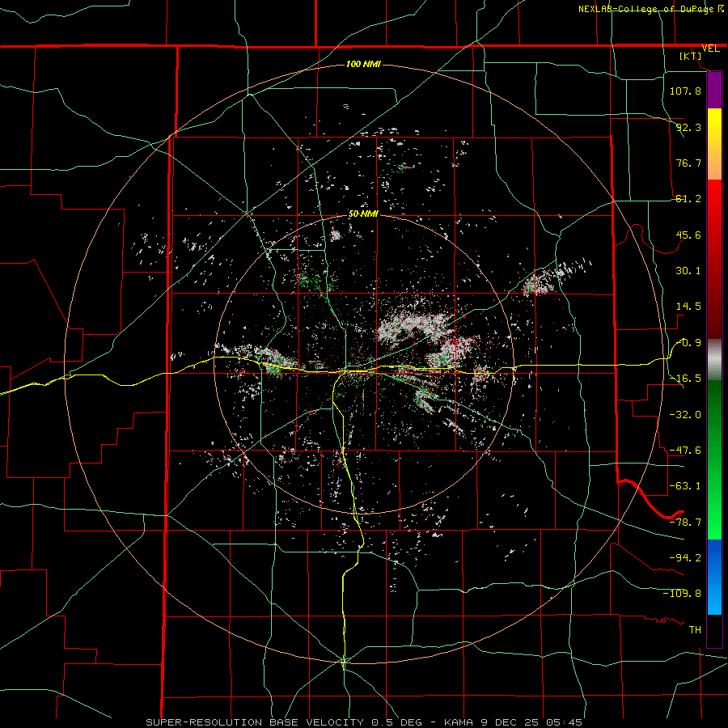The image size is (728, 728).
Task: Click the 14.5 velocity scale value
Action: pyautogui.click(x=688, y=307)
